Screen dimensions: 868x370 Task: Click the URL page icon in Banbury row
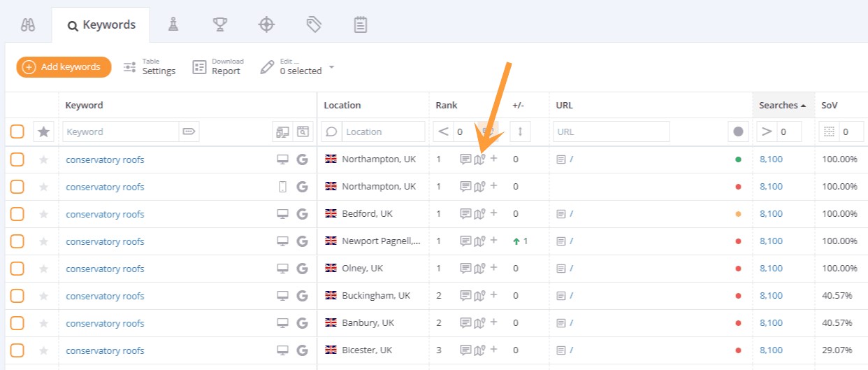tap(561, 323)
